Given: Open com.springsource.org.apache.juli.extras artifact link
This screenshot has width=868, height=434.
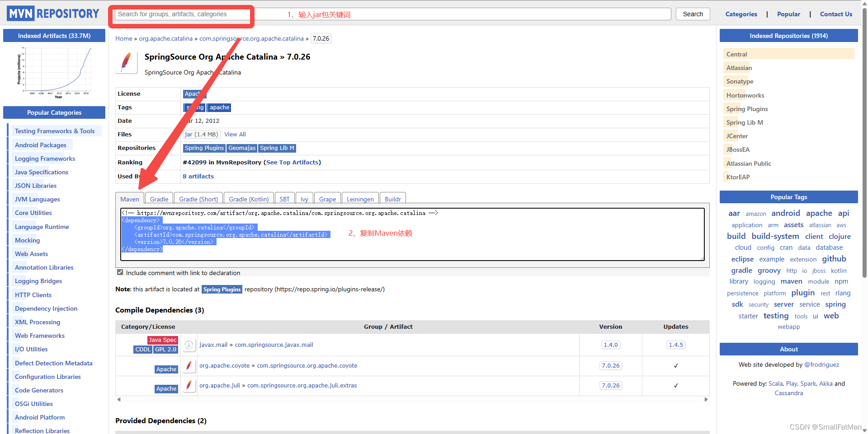Looking at the screenshot, I should pos(302,385).
